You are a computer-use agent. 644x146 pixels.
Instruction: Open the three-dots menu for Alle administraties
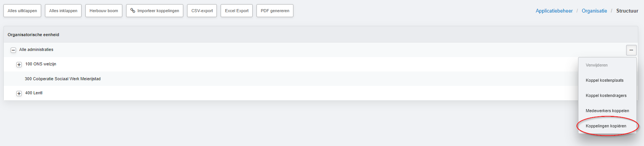point(631,50)
